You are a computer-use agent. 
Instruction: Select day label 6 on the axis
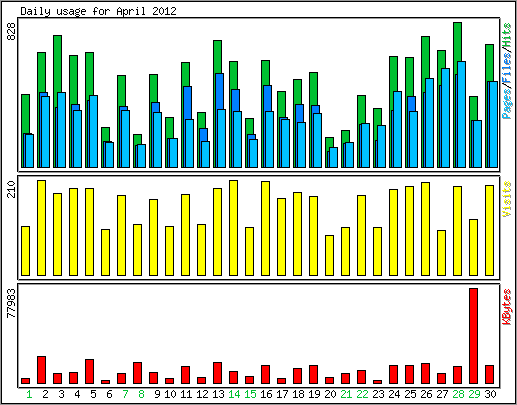(x=109, y=395)
